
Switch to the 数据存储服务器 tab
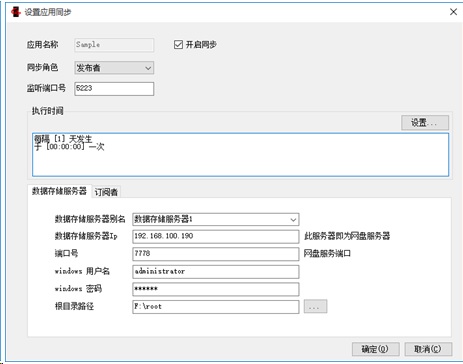[x=59, y=191]
